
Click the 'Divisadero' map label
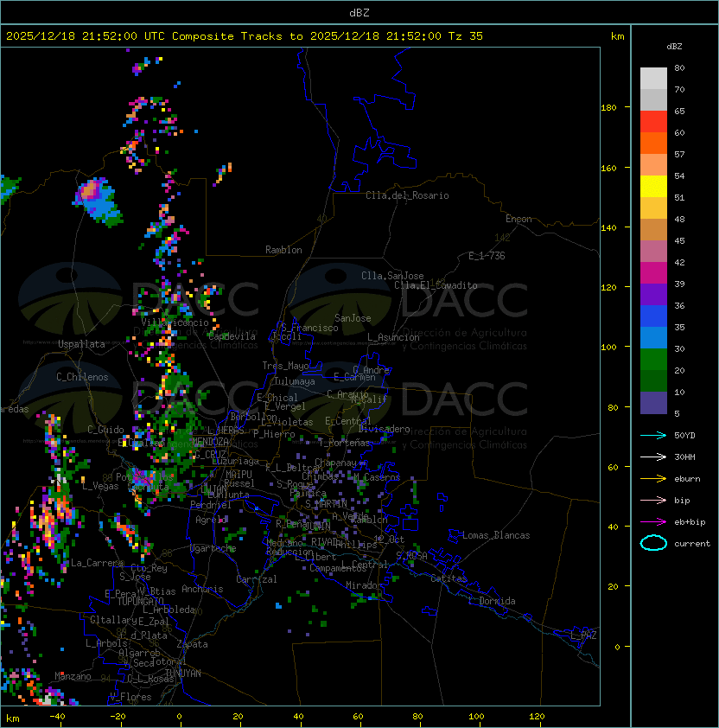[x=384, y=429]
